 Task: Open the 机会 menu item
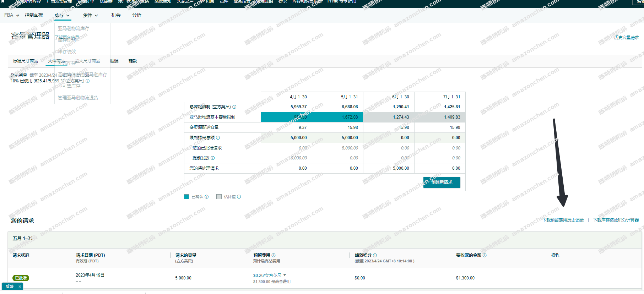(116, 15)
